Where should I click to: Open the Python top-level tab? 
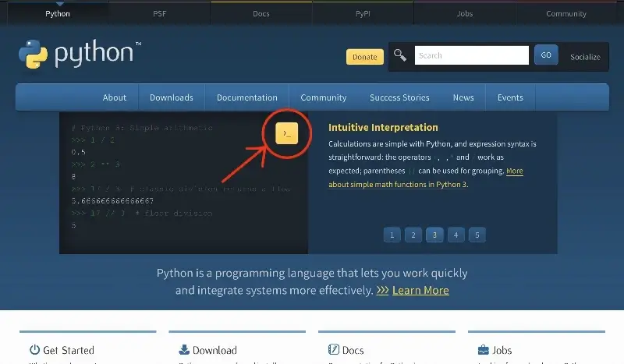(x=58, y=13)
